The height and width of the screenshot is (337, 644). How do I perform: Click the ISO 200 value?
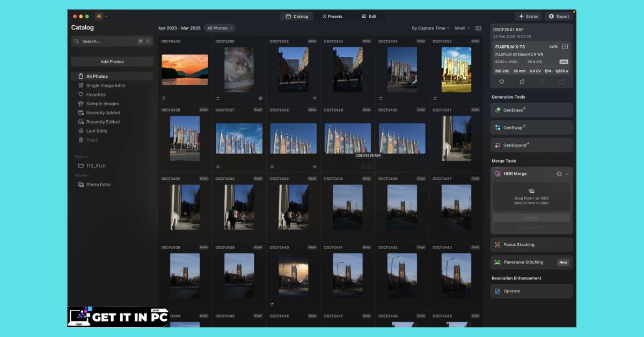click(x=502, y=71)
